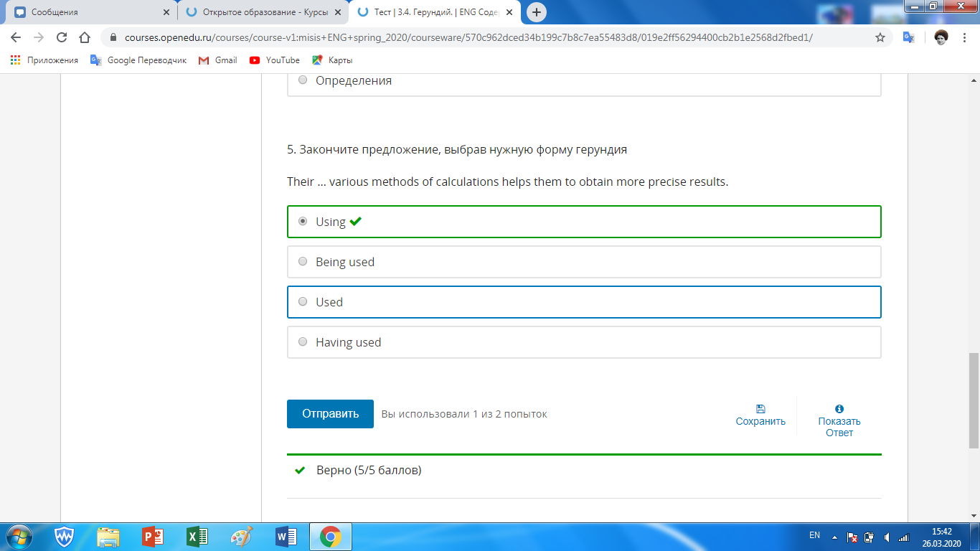Open Google Переводчик bookmark

coord(138,60)
